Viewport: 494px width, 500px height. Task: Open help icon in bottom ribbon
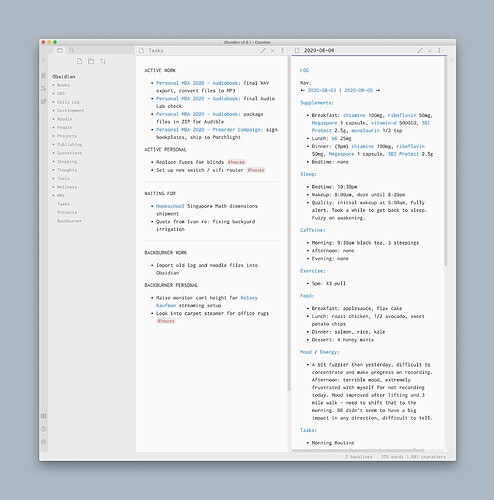point(43,429)
